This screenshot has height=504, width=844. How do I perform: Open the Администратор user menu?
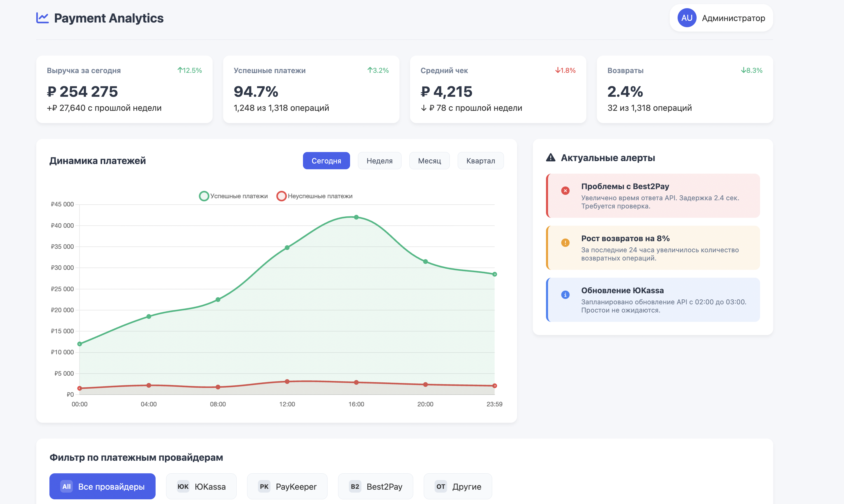pos(721,18)
